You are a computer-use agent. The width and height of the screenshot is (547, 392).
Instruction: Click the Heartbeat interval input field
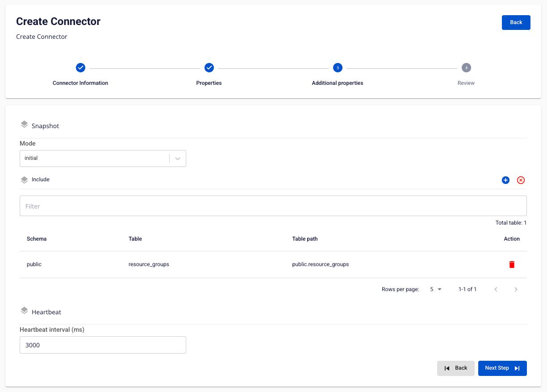[x=103, y=345]
